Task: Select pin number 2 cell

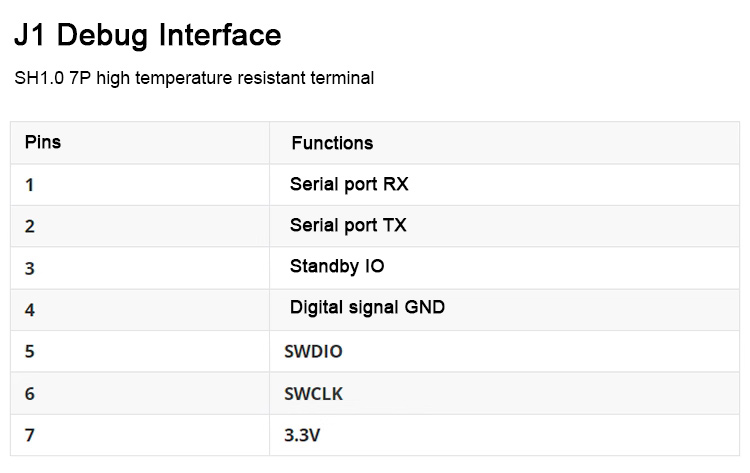Action: pyautogui.click(x=140, y=226)
